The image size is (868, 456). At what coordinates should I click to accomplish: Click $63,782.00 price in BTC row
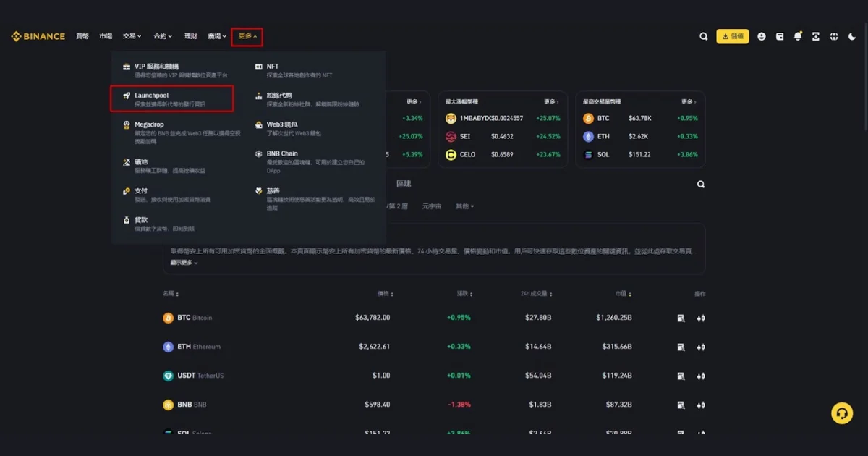pyautogui.click(x=373, y=318)
